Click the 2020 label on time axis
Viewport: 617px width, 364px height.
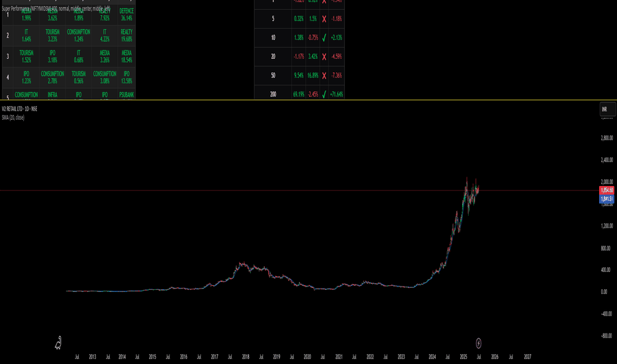point(307,357)
